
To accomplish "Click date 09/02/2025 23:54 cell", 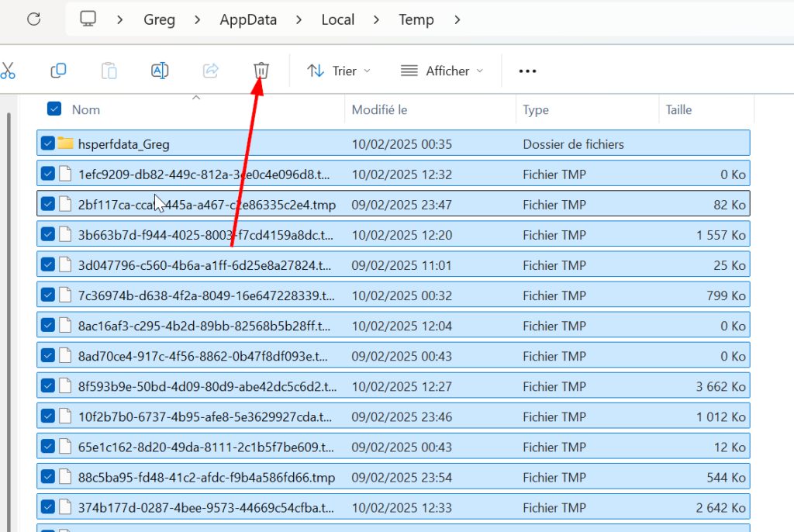I will coord(402,478).
